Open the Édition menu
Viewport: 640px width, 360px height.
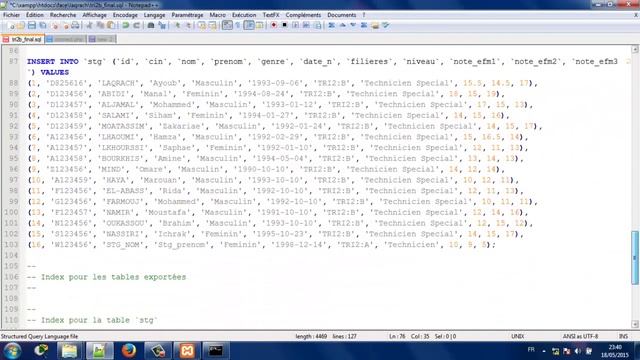click(35, 15)
